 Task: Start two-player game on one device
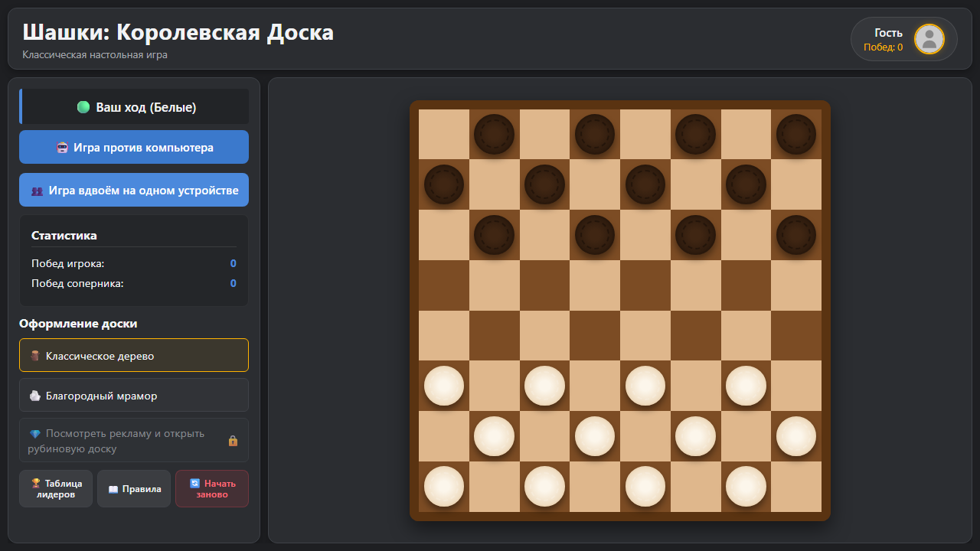(x=134, y=190)
